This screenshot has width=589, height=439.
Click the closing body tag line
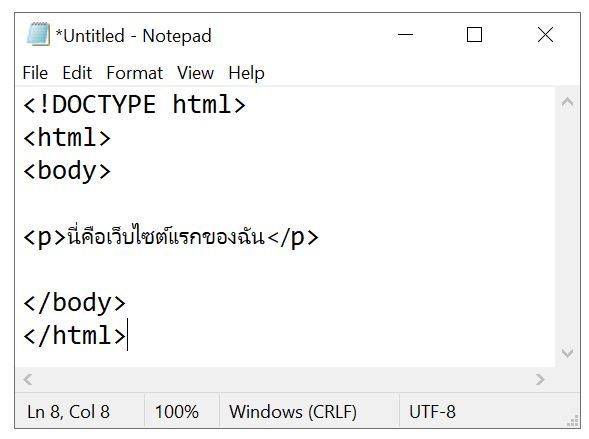(x=74, y=303)
